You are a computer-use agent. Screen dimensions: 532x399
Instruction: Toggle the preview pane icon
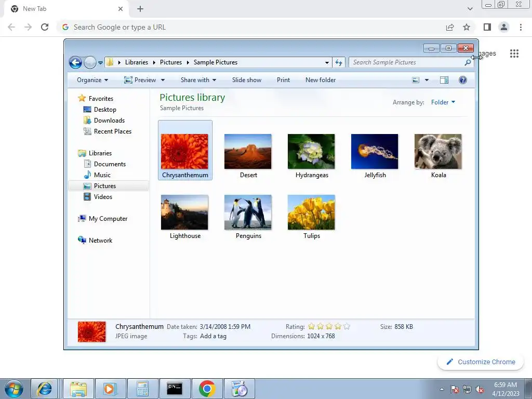pos(444,80)
